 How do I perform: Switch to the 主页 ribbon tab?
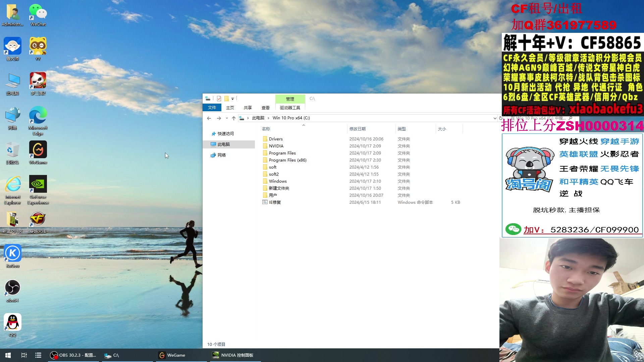(x=230, y=108)
